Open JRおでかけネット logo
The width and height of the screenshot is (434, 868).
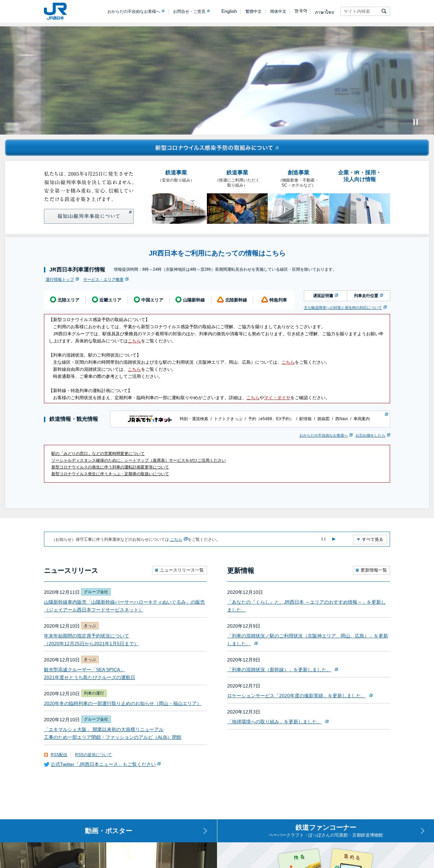[150, 419]
